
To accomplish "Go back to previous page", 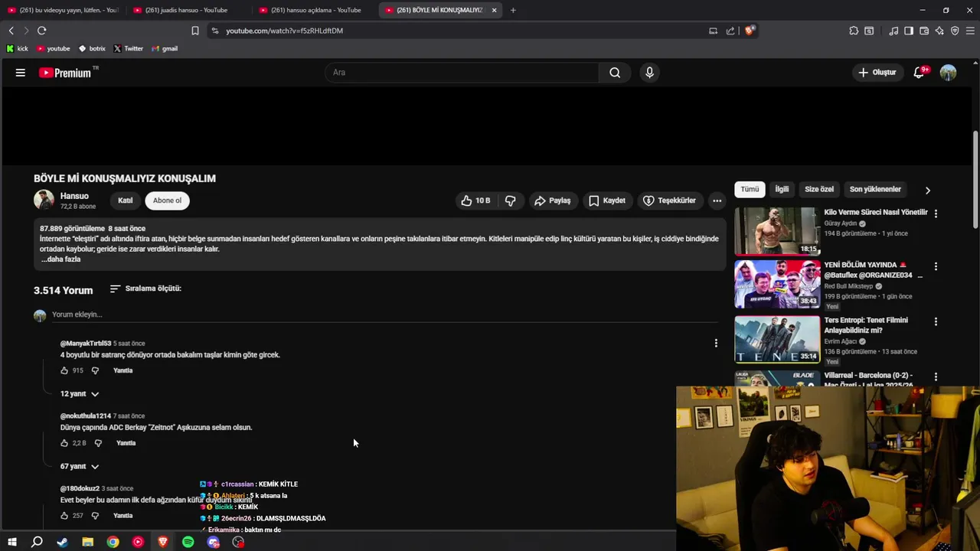I will tap(11, 31).
